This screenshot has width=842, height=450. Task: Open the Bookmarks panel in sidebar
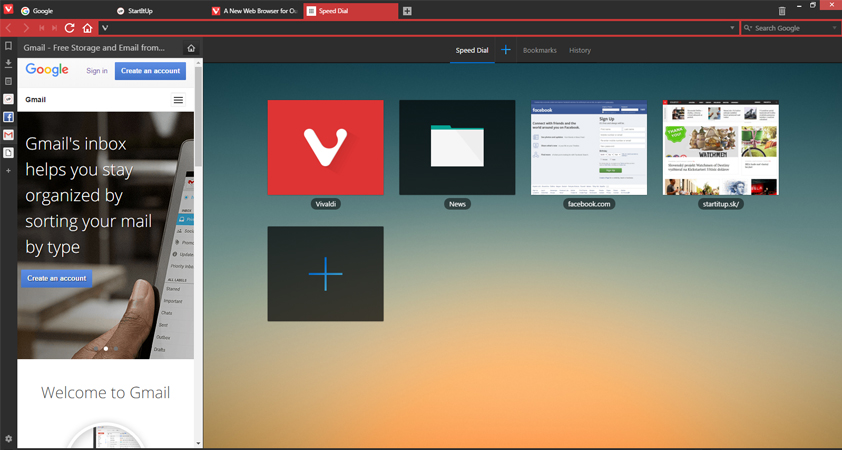point(9,46)
